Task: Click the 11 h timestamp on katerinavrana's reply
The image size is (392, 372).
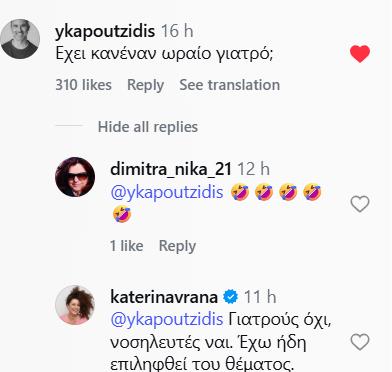Action: [260, 297]
